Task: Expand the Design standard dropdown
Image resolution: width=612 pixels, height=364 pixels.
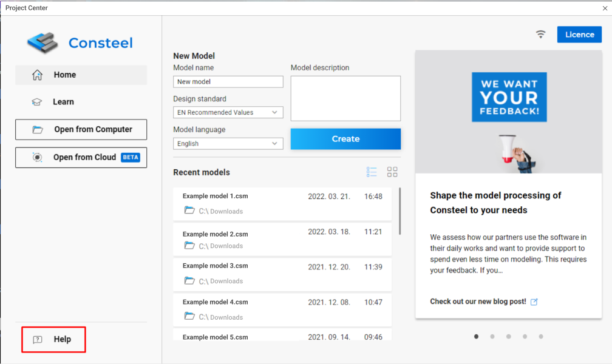Action: 228,112
